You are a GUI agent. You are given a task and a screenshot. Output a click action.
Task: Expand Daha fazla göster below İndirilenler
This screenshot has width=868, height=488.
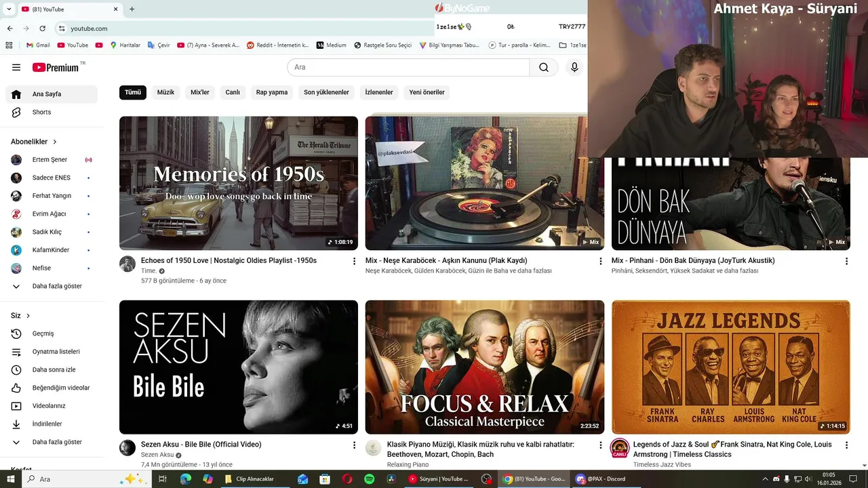52,442
